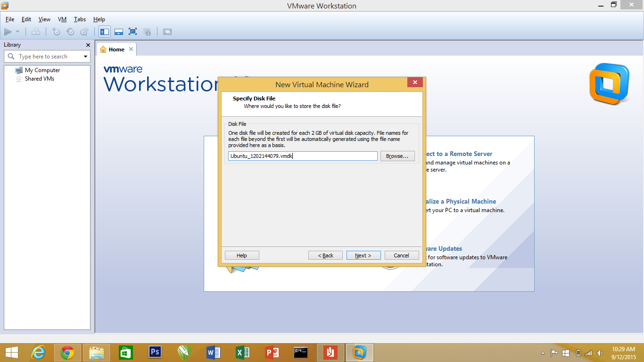The image size is (644, 362).
Task: Click the wizard Help button
Action: [242, 255]
